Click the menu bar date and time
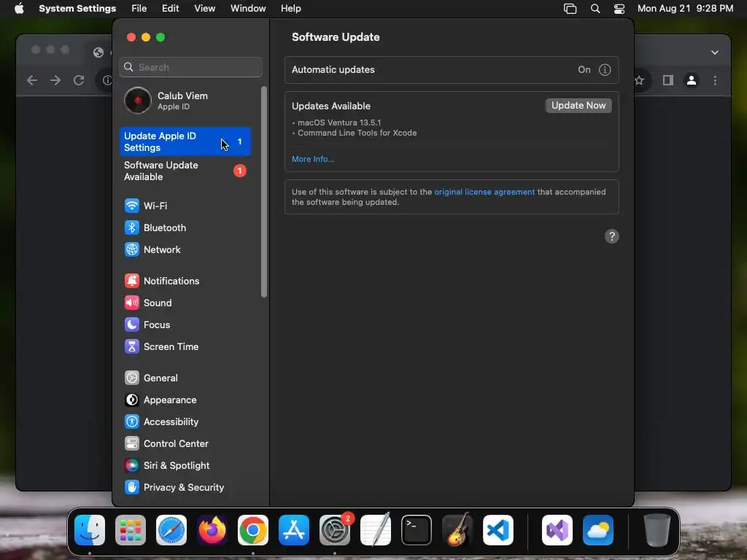Image resolution: width=747 pixels, height=560 pixels. pos(685,9)
